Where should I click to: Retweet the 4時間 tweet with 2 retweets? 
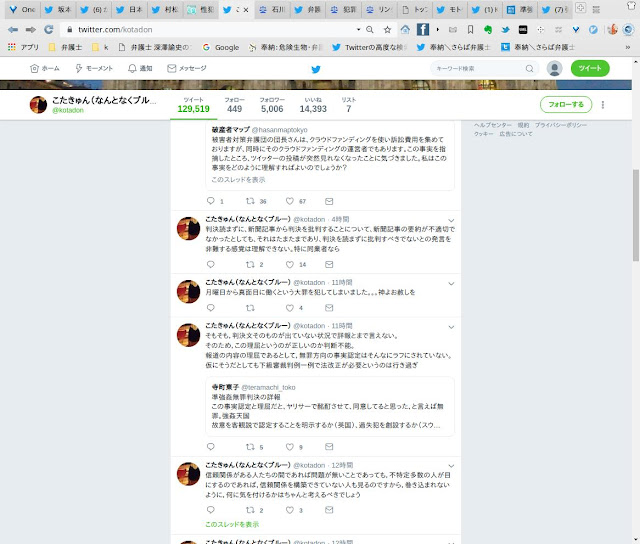pos(250,264)
